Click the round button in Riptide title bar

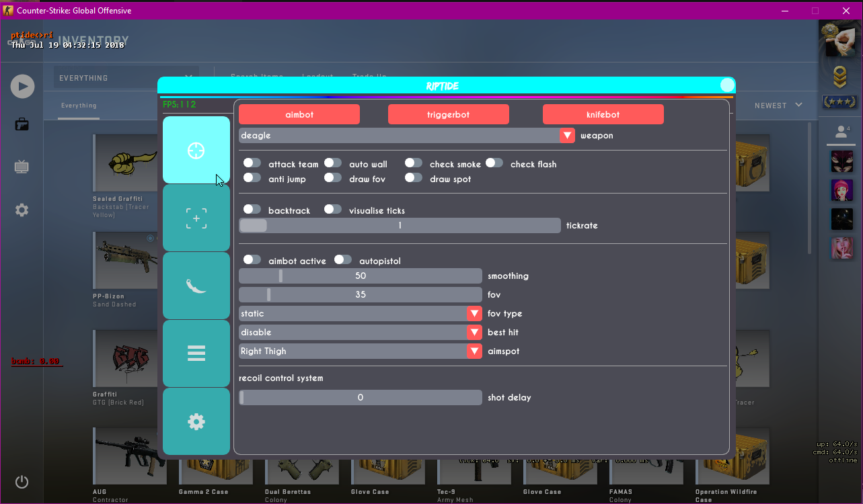coord(728,85)
